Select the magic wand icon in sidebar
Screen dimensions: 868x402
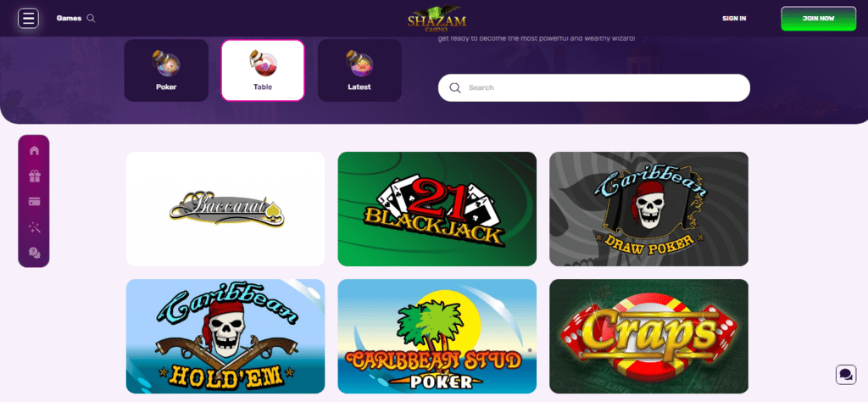click(34, 227)
